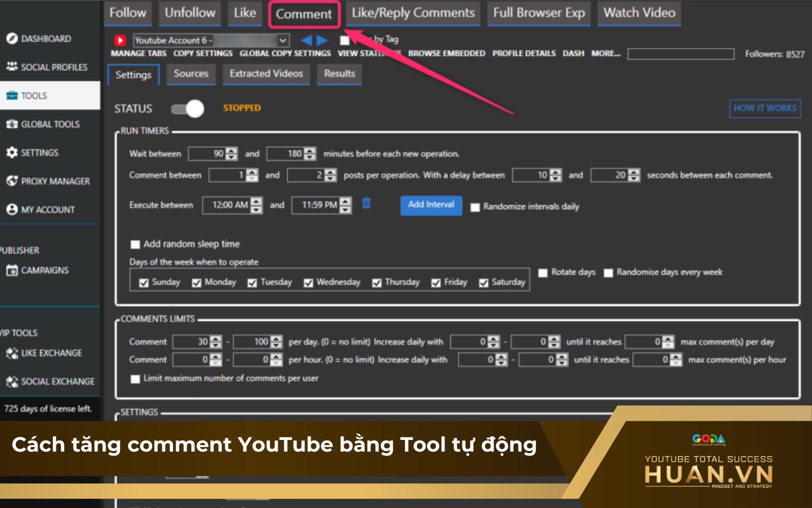Uncheck Monday operating day
This screenshot has height=508, width=812.
click(196, 283)
